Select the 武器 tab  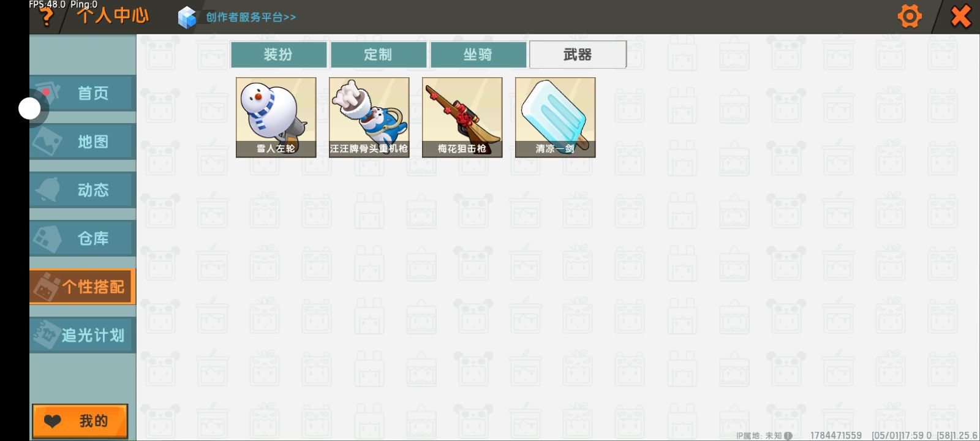click(578, 55)
